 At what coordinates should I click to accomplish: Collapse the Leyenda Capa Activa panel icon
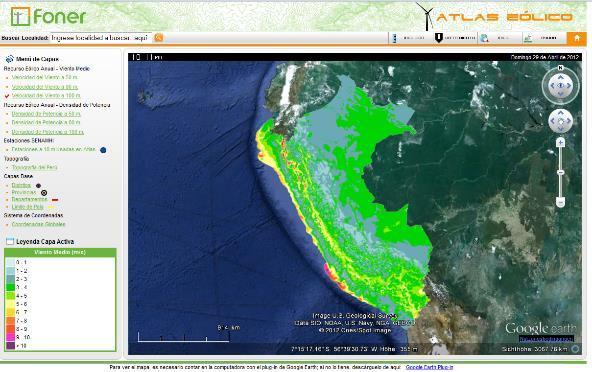click(x=10, y=241)
